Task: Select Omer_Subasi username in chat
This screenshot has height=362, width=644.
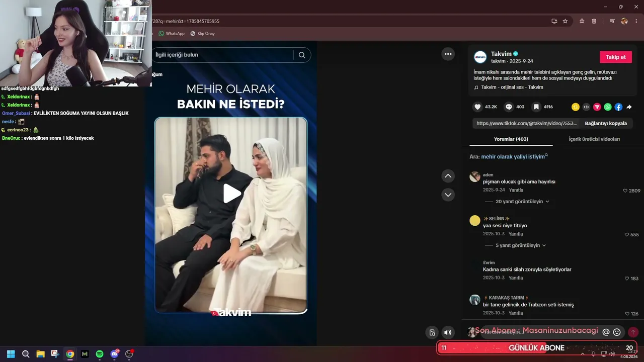Action: (16, 114)
